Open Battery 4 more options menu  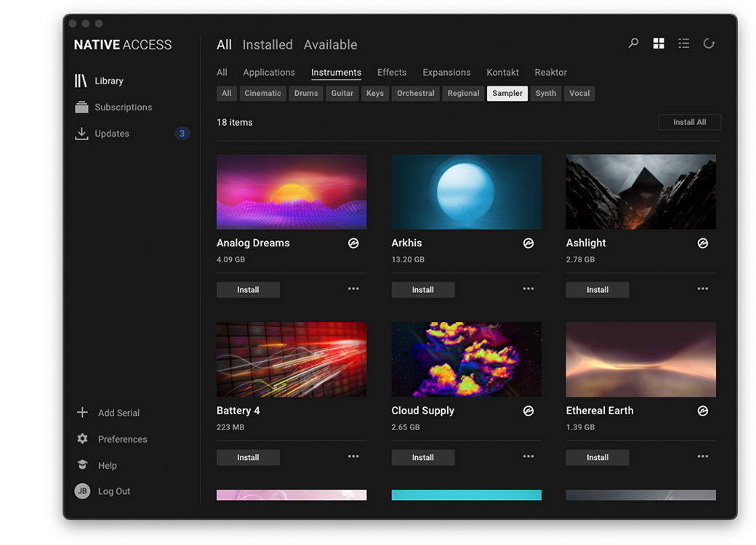(x=353, y=456)
